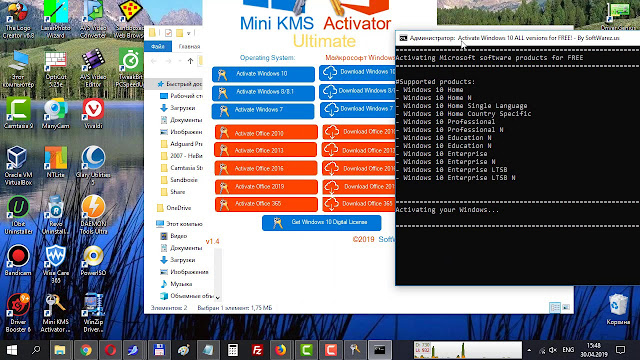This screenshot has width=640, height=360.
Task: Open Glary Utilities desktop icon
Action: (93, 166)
